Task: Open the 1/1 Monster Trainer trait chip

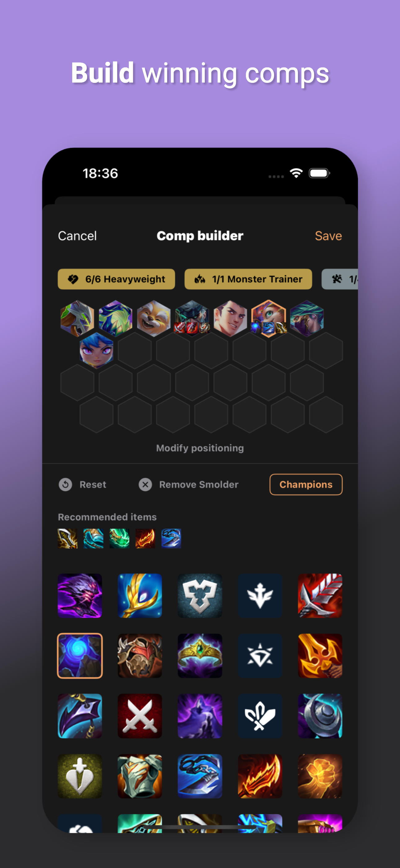Action: pyautogui.click(x=248, y=279)
